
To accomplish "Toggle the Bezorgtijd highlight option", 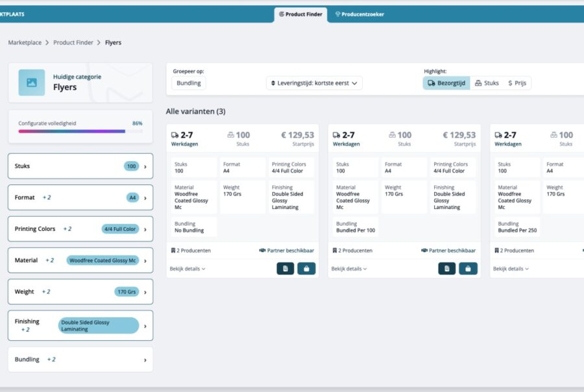I will pos(446,83).
